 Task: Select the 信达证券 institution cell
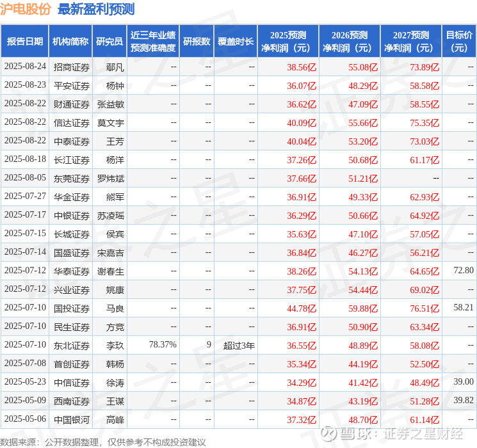click(x=72, y=123)
